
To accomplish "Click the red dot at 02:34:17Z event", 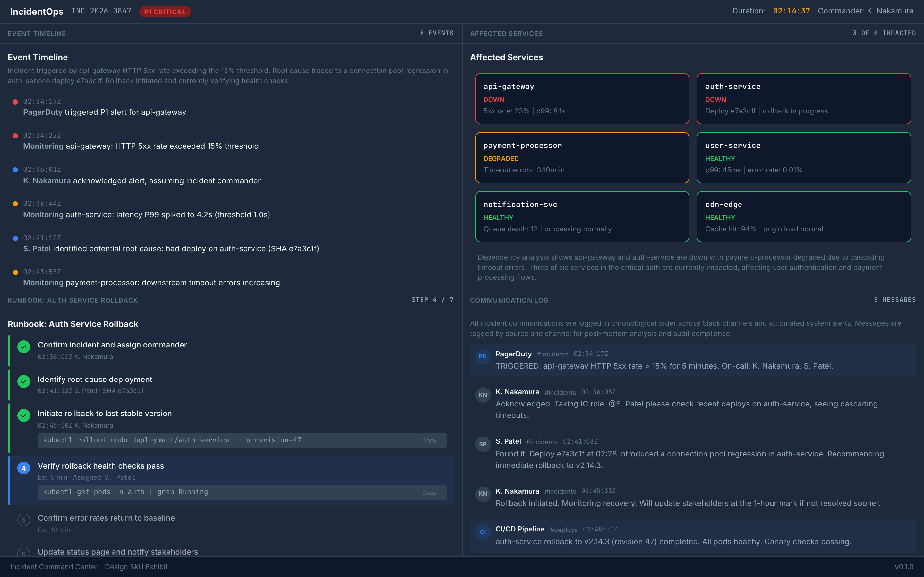I will 15,102.
